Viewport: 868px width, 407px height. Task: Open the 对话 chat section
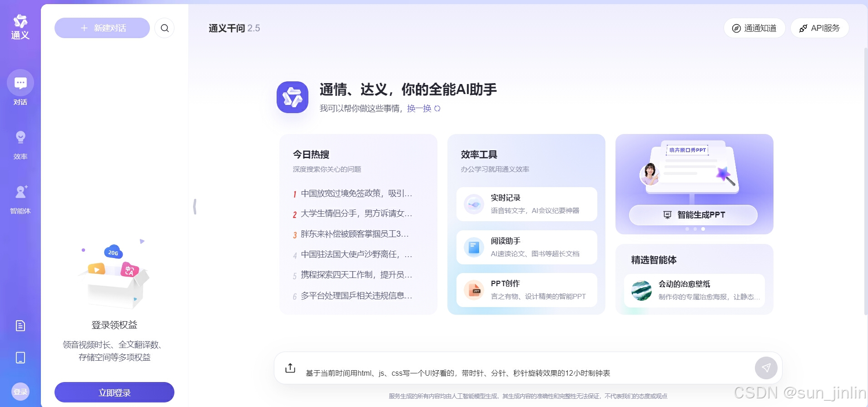pyautogui.click(x=20, y=88)
